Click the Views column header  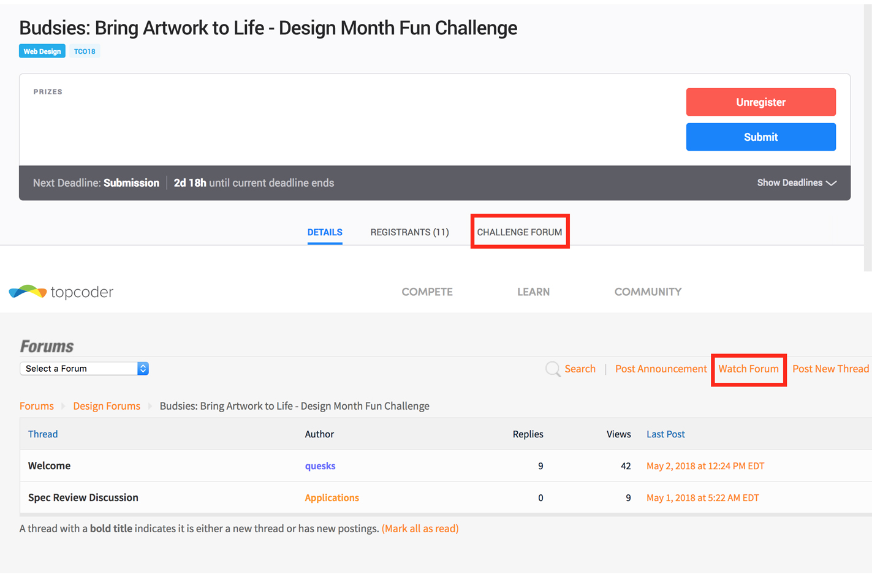618,434
